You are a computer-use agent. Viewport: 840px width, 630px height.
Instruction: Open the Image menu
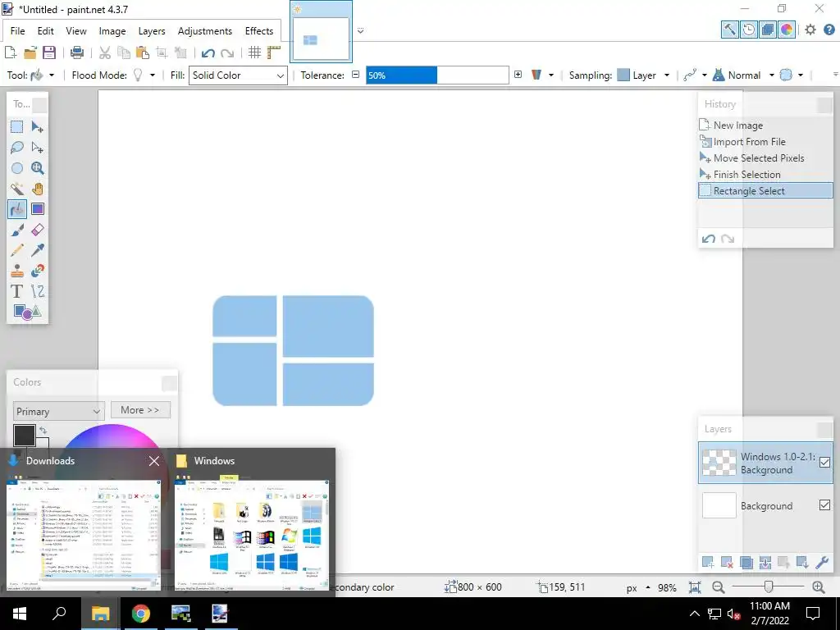(x=112, y=31)
